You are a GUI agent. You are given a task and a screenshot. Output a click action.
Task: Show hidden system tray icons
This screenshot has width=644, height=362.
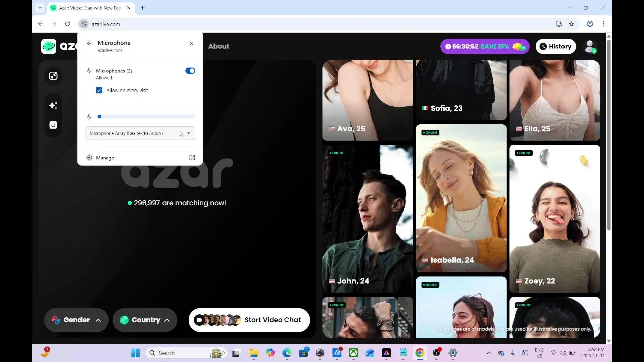(489, 353)
